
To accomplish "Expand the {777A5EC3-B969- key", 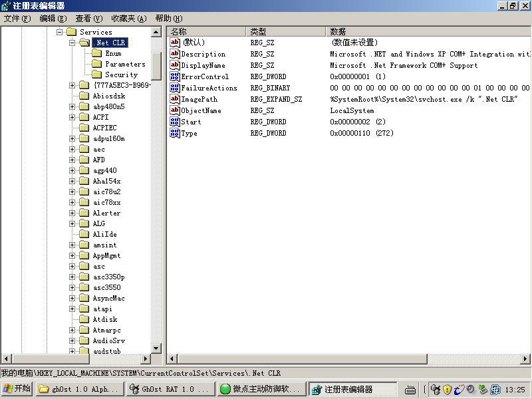I will click(72, 85).
